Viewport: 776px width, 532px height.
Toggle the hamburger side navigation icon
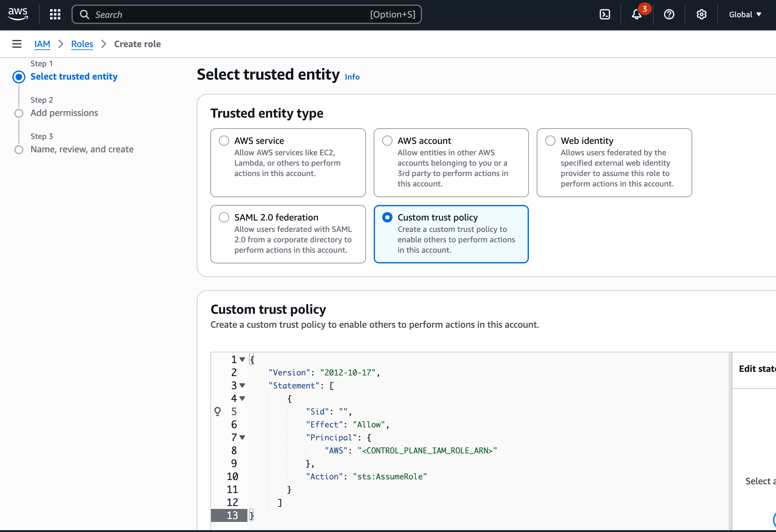pyautogui.click(x=17, y=44)
